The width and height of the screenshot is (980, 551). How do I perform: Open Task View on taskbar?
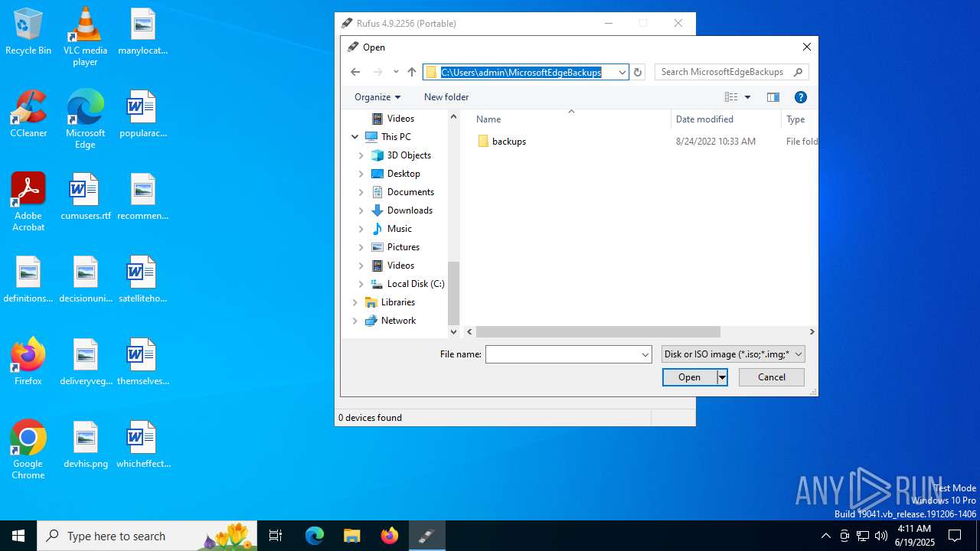[276, 536]
